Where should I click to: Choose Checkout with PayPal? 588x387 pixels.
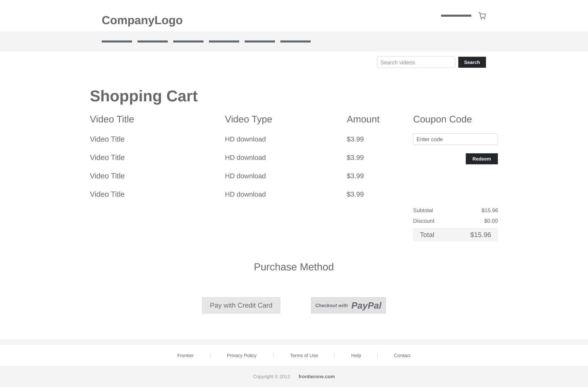click(348, 305)
